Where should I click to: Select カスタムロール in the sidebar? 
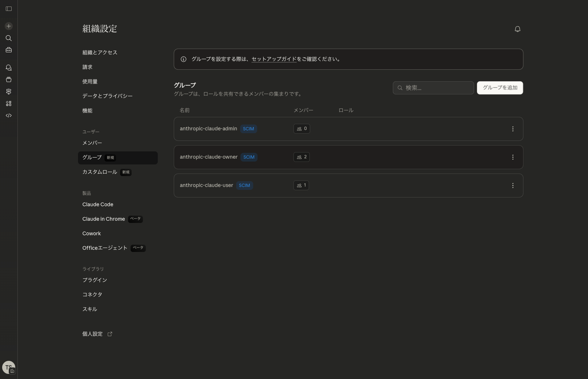click(x=99, y=172)
